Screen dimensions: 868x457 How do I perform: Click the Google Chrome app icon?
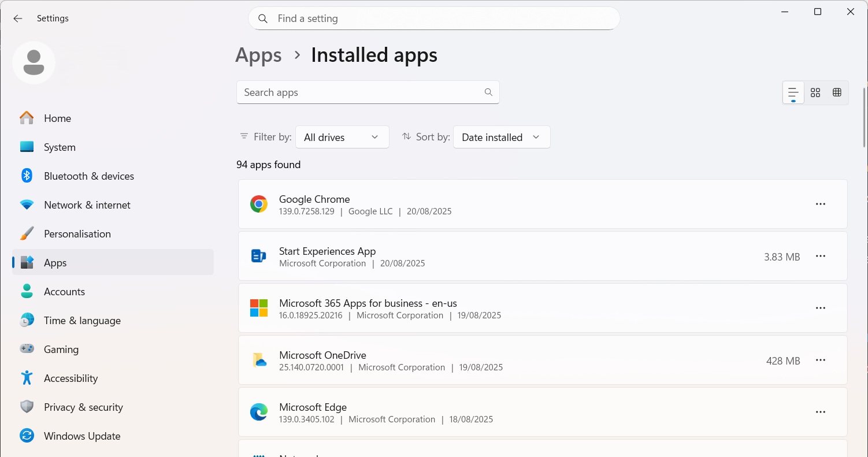pyautogui.click(x=258, y=204)
